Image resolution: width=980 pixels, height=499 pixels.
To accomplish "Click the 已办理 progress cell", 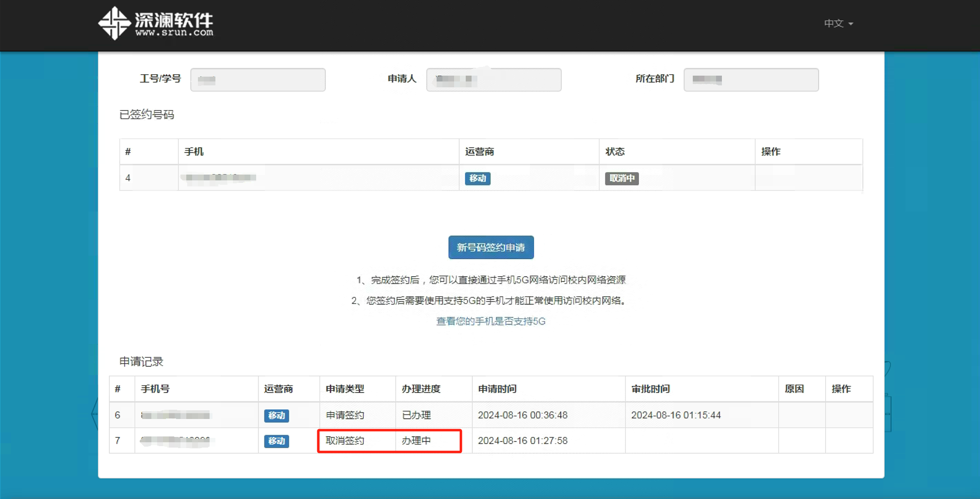I will pyautogui.click(x=416, y=415).
